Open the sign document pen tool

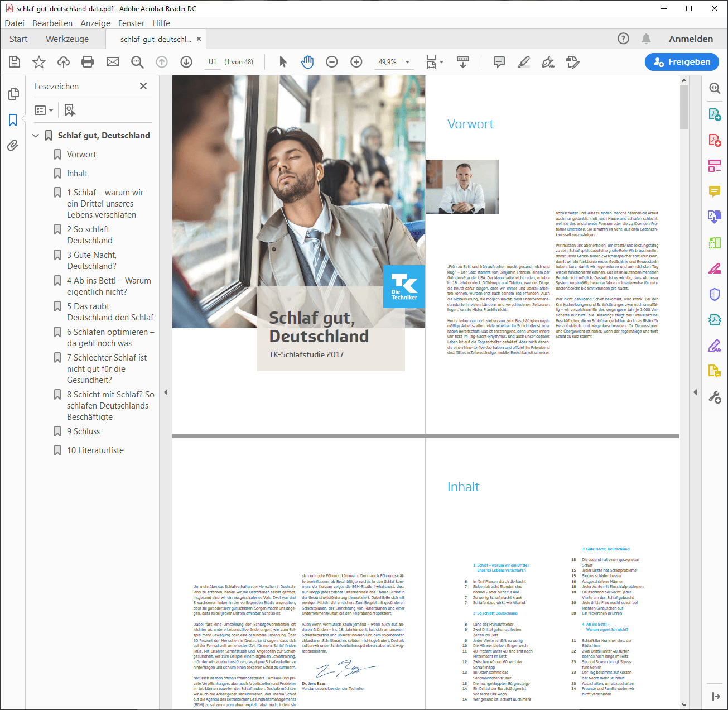coord(548,62)
